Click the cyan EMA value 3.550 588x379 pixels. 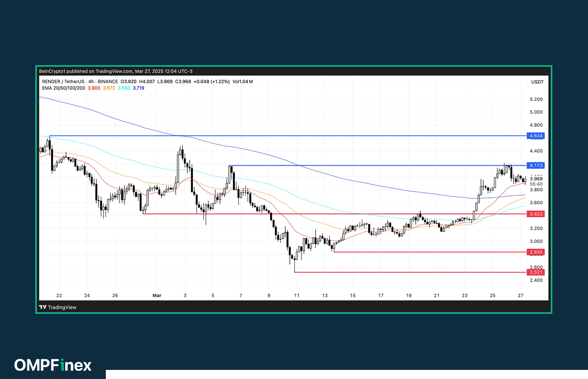pos(124,88)
